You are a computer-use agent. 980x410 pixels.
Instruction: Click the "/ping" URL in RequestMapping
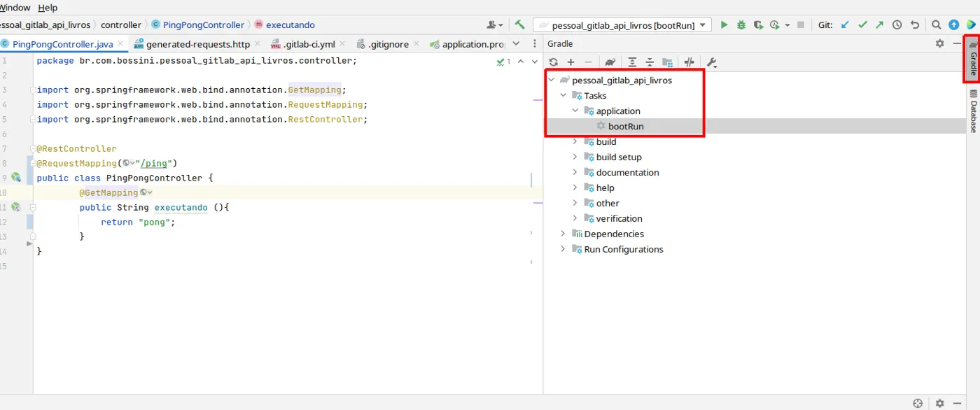point(155,164)
